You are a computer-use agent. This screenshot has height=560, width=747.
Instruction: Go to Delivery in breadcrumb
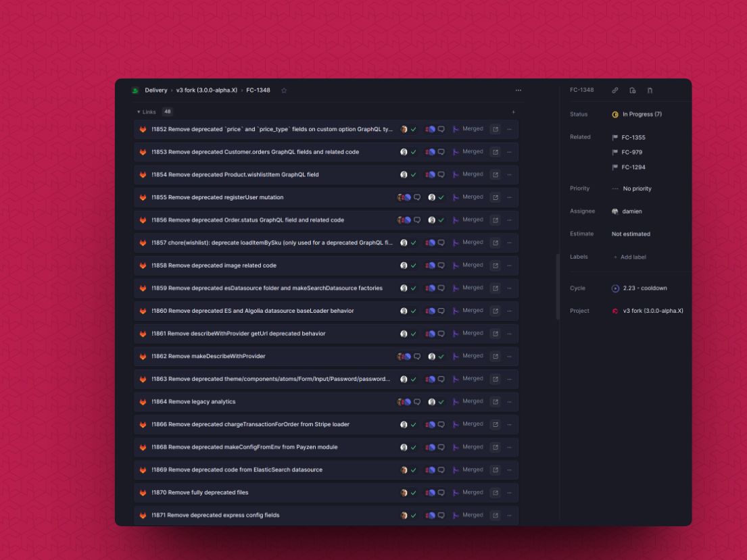(155, 91)
